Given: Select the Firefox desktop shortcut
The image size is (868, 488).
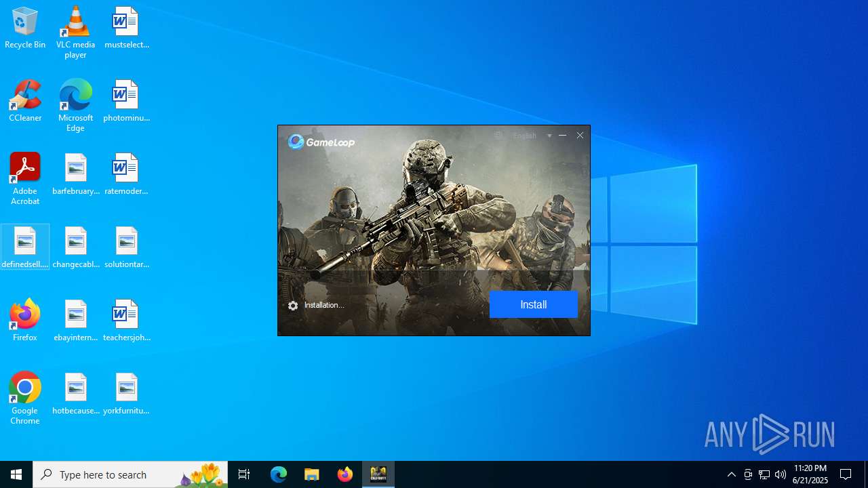Looking at the screenshot, I should tap(25, 320).
